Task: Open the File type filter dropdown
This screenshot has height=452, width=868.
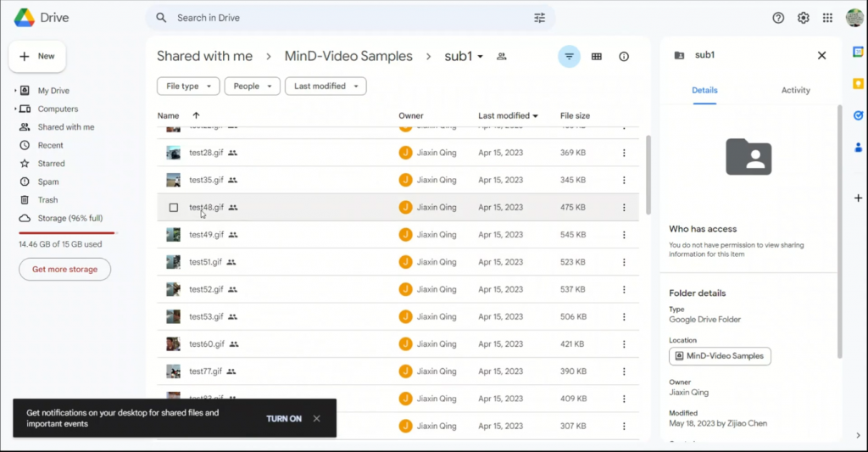Action: point(188,86)
